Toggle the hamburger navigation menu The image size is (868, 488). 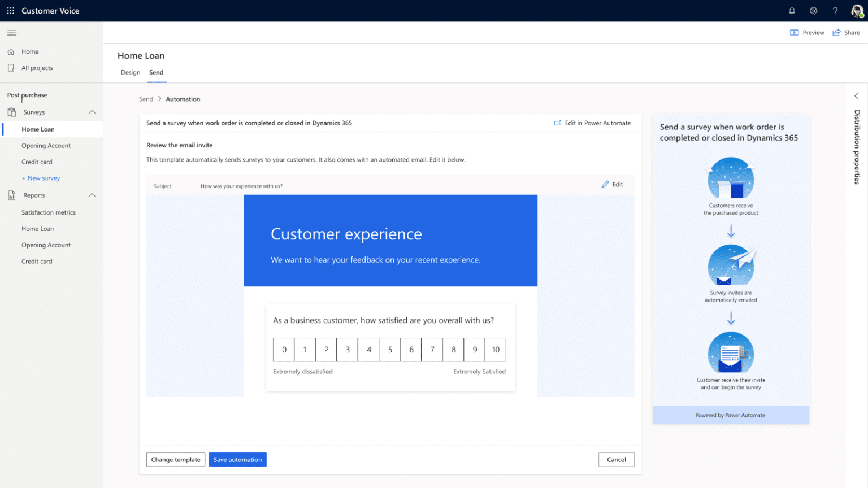coord(12,33)
